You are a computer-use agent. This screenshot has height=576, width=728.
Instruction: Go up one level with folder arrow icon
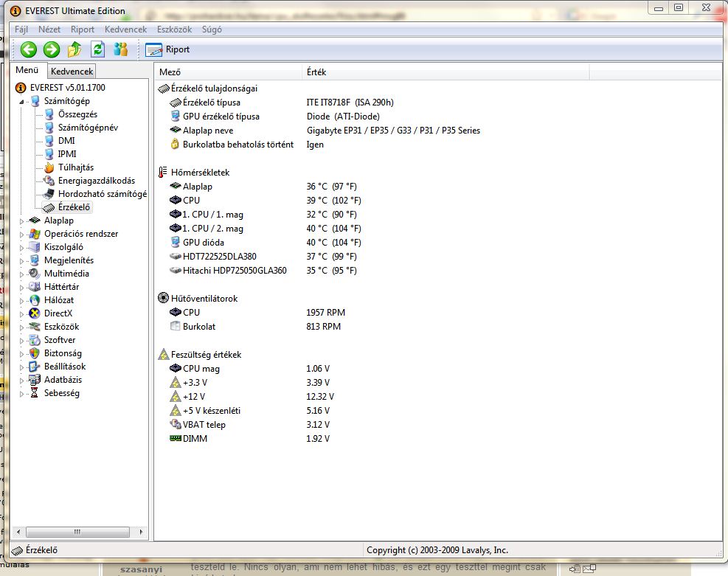click(74, 49)
